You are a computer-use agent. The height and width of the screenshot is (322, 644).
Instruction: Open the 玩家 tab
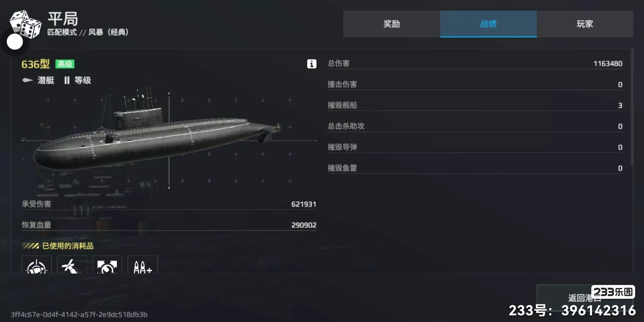(585, 24)
